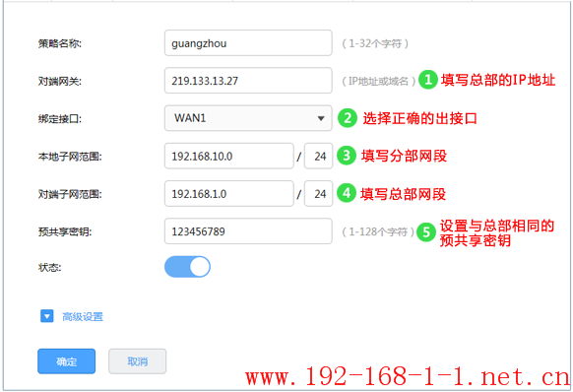
Task: Click the 预共享密钥 field with 123456789
Action: (248, 231)
